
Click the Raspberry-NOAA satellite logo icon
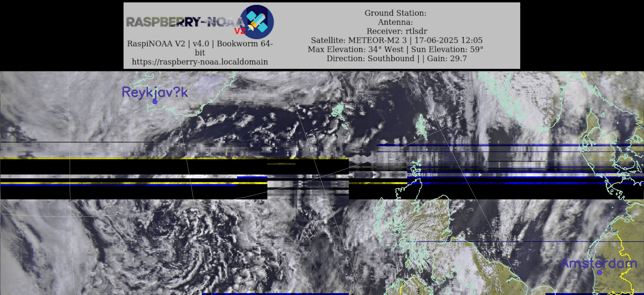coord(257,22)
